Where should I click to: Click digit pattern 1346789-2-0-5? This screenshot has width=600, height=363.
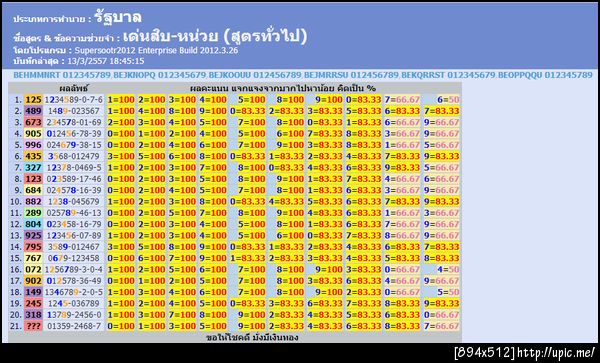coord(74,292)
